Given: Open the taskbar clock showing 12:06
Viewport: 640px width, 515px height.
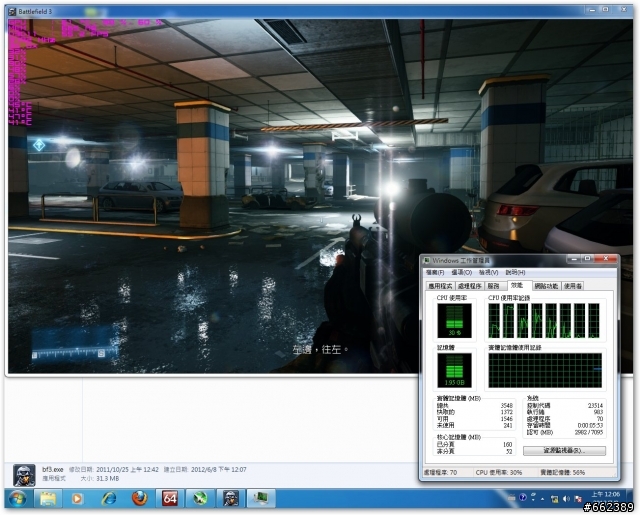Looking at the screenshot, I should click(606, 495).
